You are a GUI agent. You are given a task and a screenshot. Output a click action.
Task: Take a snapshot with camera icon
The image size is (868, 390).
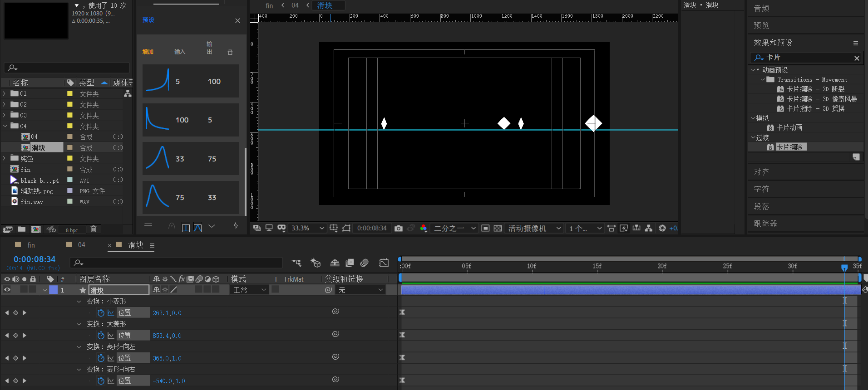(x=399, y=228)
